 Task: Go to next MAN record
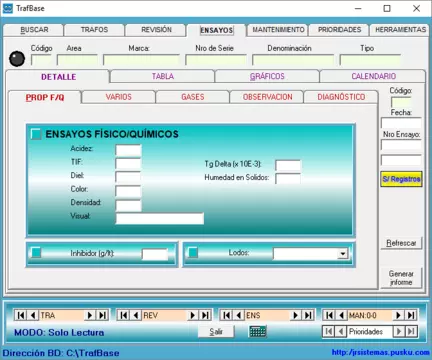click(x=398, y=315)
